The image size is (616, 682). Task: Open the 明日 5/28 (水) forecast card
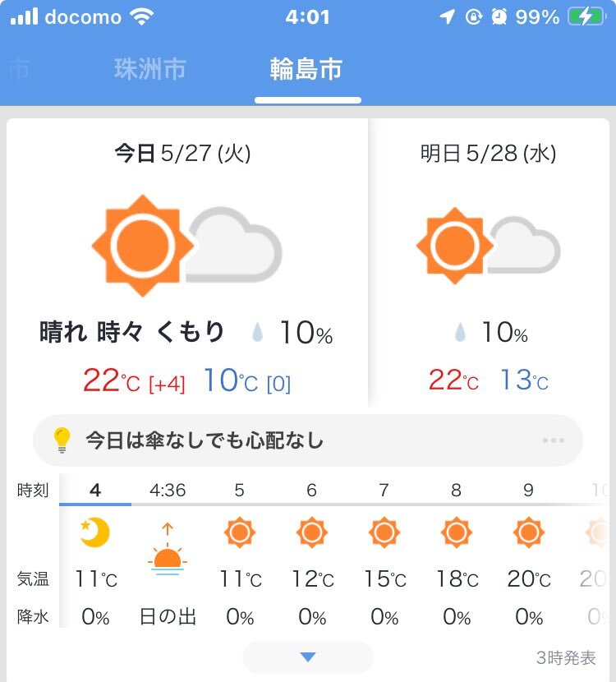click(489, 263)
